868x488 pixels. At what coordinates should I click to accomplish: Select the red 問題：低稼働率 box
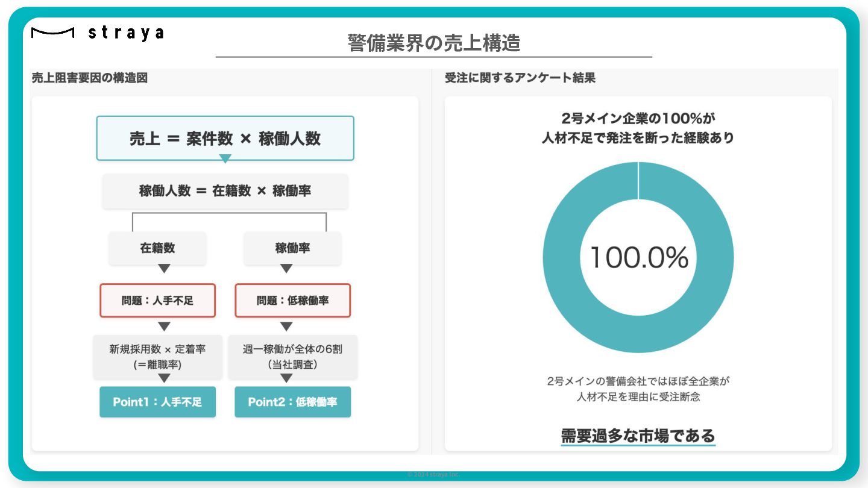click(292, 300)
